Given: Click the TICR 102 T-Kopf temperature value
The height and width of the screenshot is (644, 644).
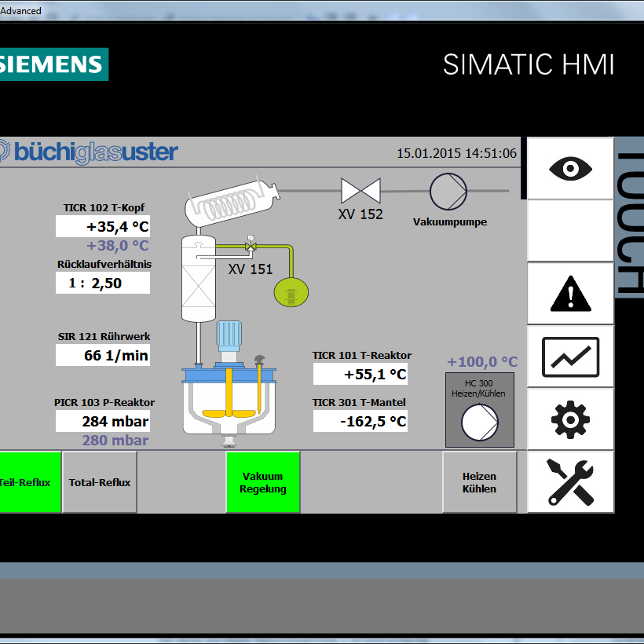Looking at the screenshot, I should [103, 227].
